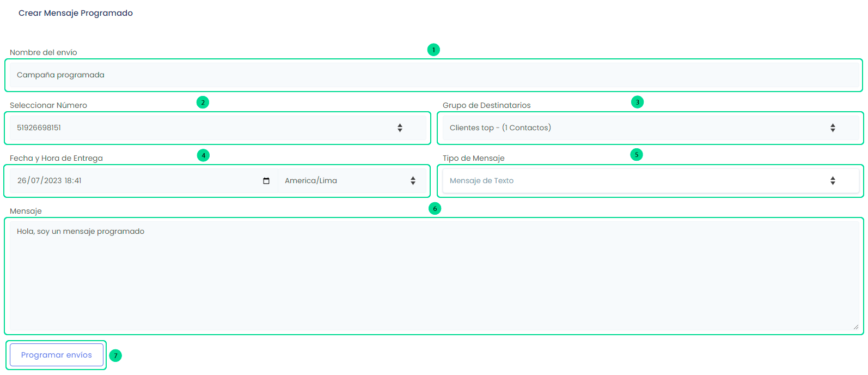Click the Crear Mensaje Programado heading
This screenshot has height=375, width=868.
click(76, 13)
